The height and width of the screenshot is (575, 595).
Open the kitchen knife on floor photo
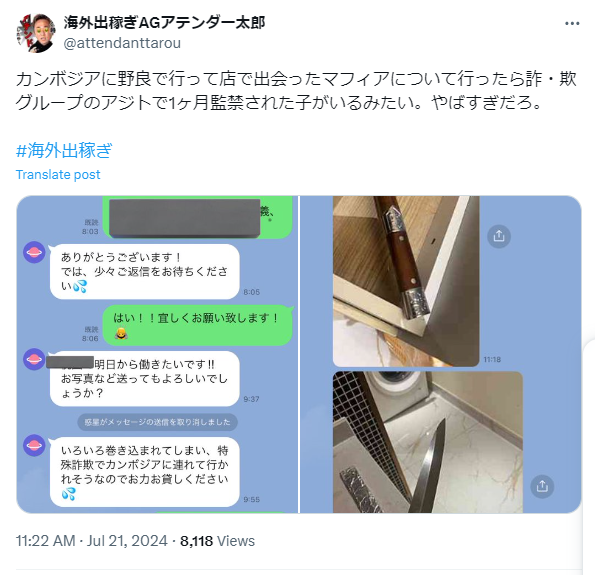(x=428, y=442)
